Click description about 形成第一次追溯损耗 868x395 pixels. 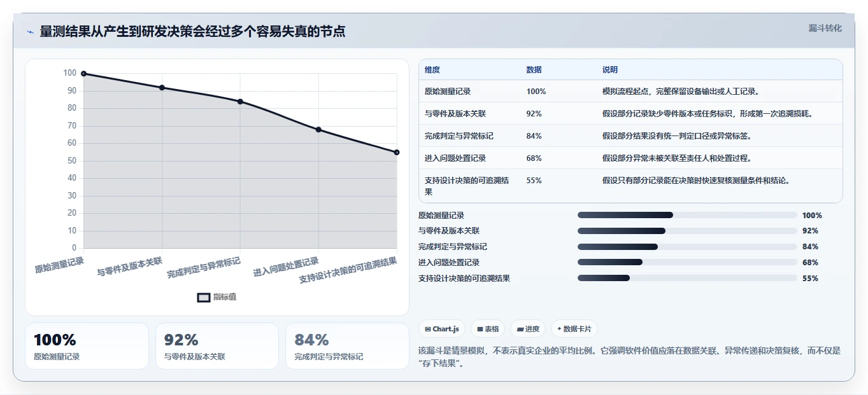click(x=708, y=114)
